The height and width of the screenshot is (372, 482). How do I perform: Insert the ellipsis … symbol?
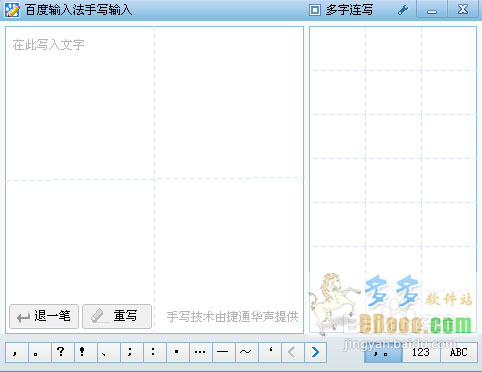200,352
